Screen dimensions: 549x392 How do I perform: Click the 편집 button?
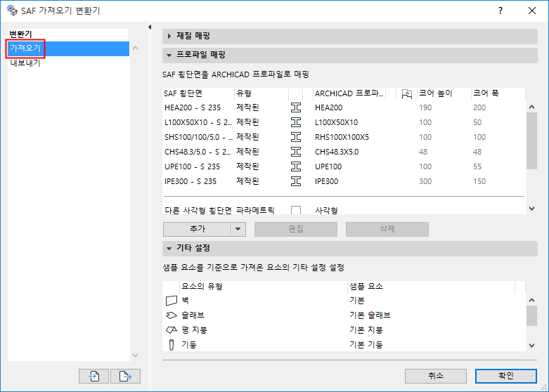pyautogui.click(x=296, y=229)
